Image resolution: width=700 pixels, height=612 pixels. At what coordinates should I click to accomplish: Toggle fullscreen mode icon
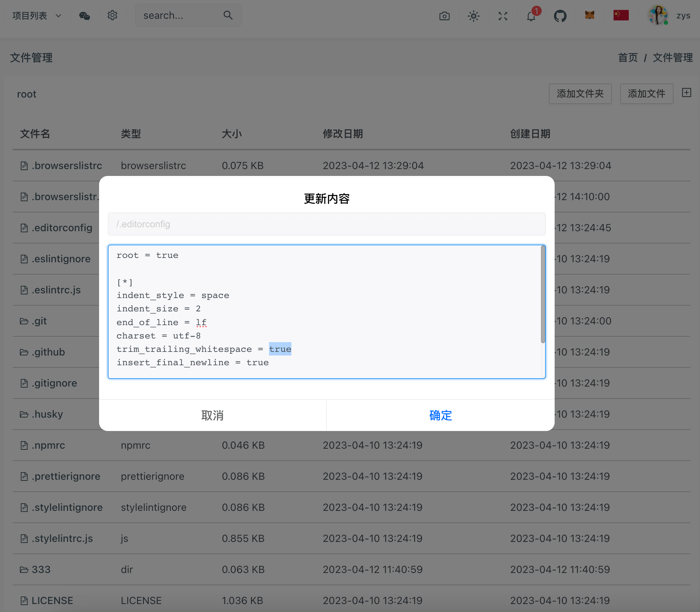click(503, 16)
